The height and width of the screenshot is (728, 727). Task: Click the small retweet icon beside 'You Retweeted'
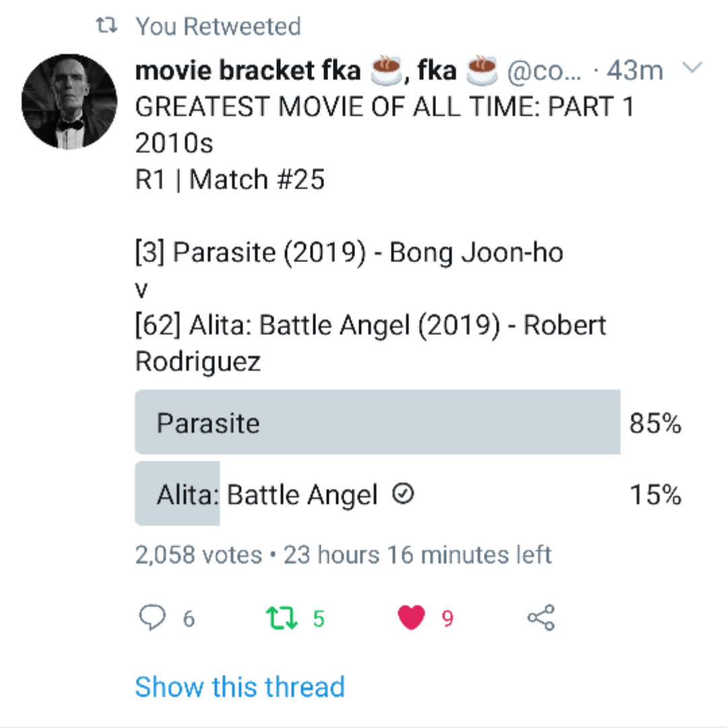tap(106, 26)
